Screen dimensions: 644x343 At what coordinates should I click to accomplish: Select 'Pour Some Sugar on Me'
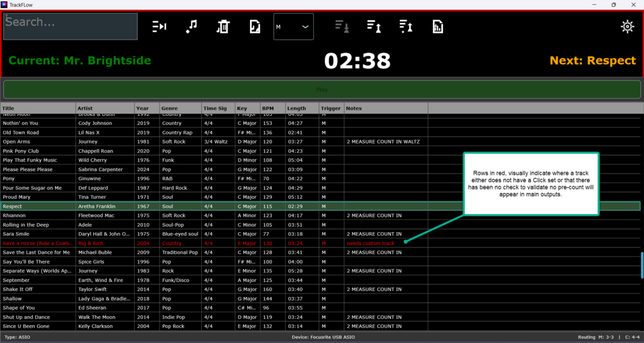(32, 188)
